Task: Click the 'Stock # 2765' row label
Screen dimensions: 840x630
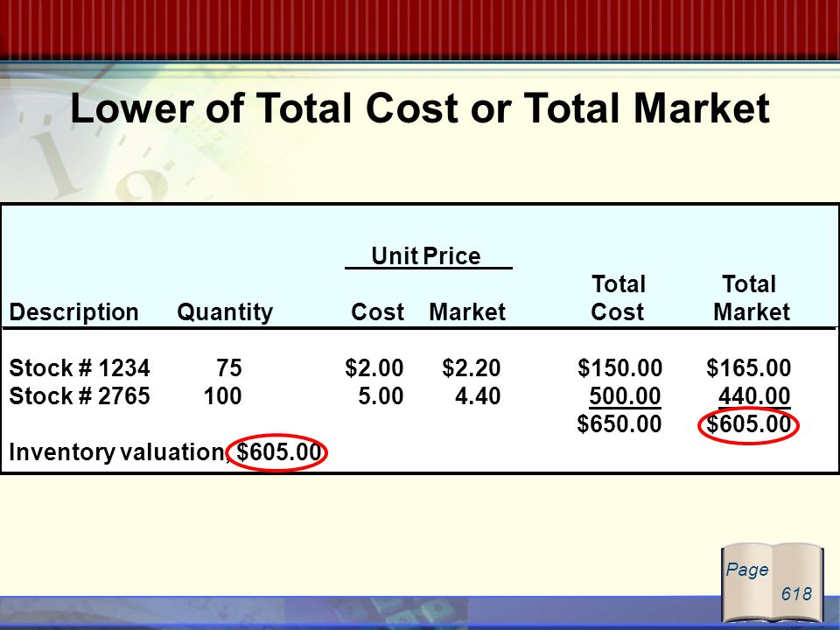Action: pyautogui.click(x=80, y=396)
